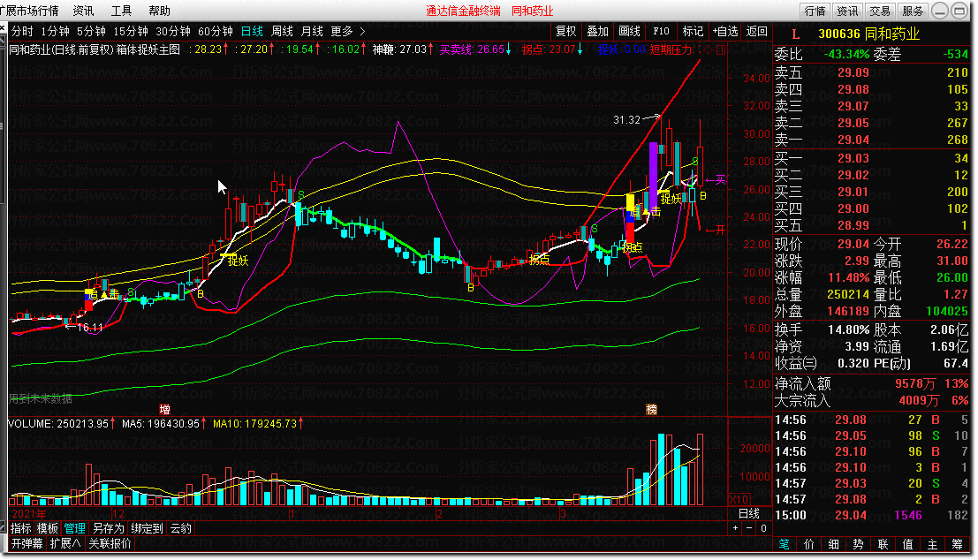Screen dimensions: 978x560
Task: Click the 0 reset button
Action: click(x=763, y=528)
